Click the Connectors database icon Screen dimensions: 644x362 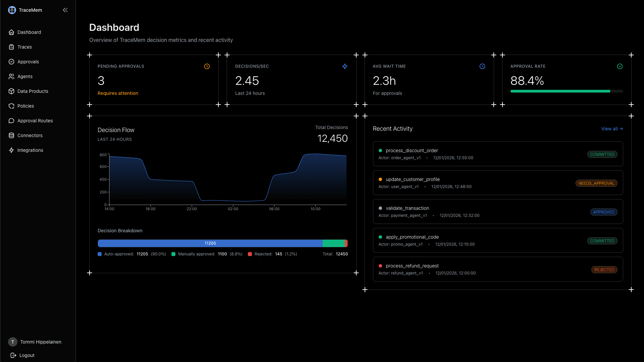(11, 135)
